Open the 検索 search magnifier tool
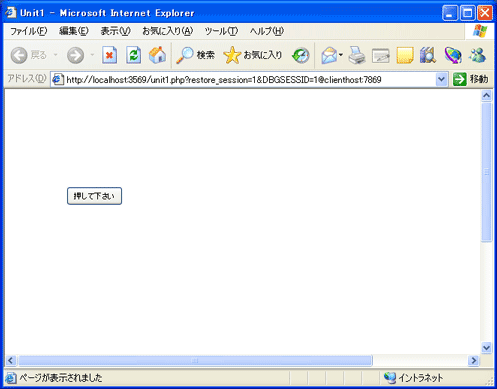This screenshot has height=389, width=497. coord(195,55)
